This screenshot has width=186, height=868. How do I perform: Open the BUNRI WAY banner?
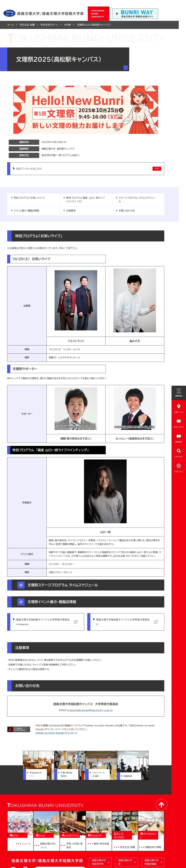click(135, 13)
